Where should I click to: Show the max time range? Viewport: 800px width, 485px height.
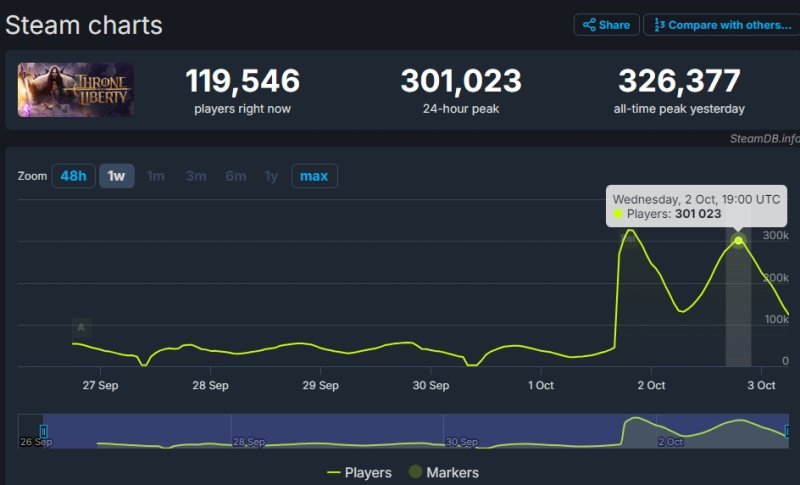tap(314, 176)
